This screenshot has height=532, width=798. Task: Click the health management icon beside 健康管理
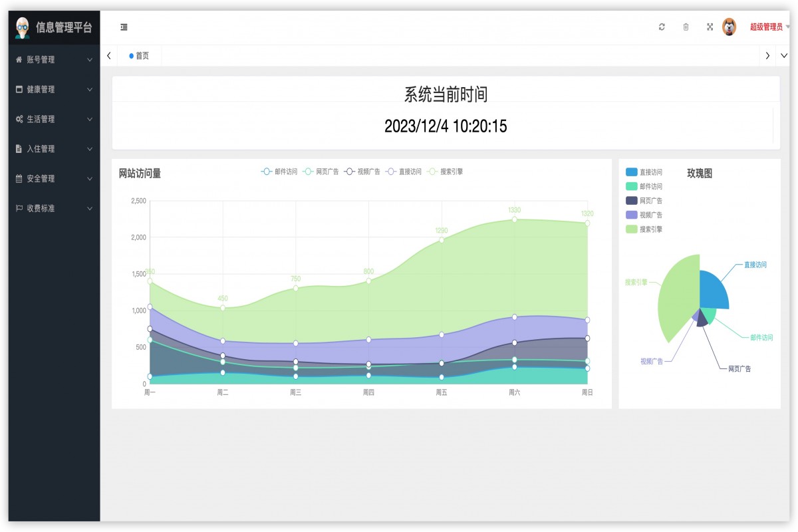(x=20, y=89)
